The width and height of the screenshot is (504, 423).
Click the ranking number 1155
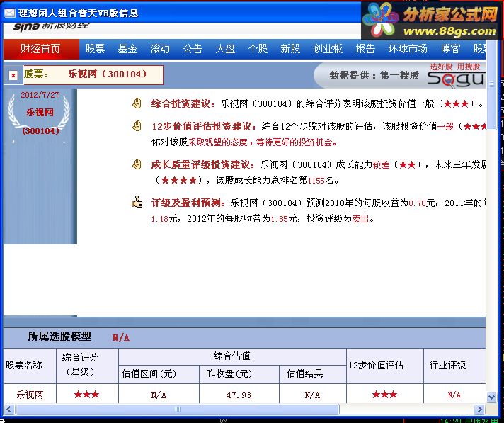pos(316,181)
